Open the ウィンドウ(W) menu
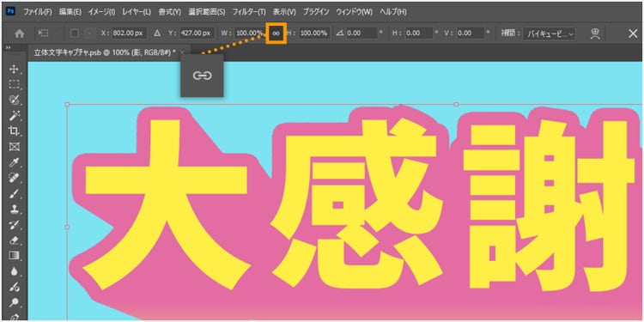Image resolution: width=644 pixels, height=322 pixels. (x=354, y=12)
